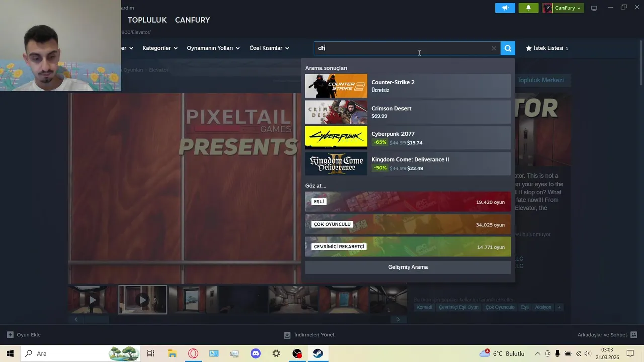Click the Gelişmiş Arama button
The width and height of the screenshot is (644, 362).
point(408,267)
